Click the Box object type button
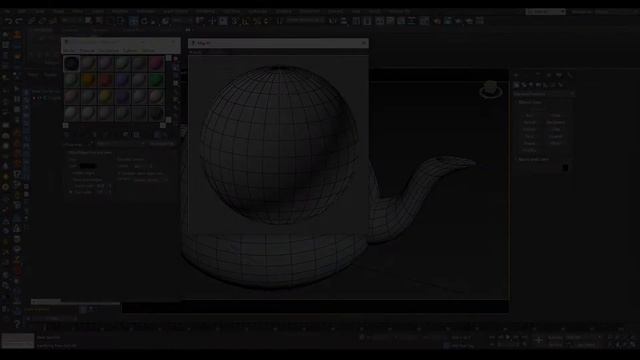This screenshot has width=640, height=360. click(529, 116)
